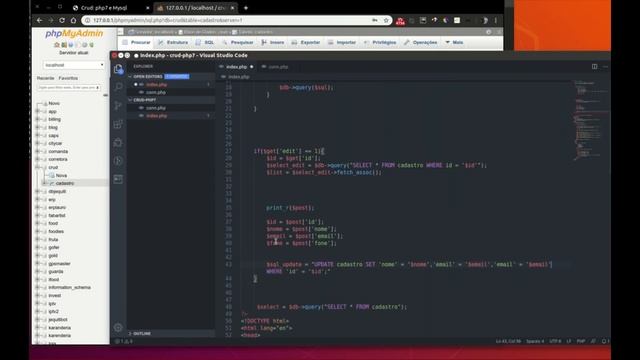This screenshot has width=640, height=360.
Task: Click the PHP language mode in status bar
Action: click(581, 341)
